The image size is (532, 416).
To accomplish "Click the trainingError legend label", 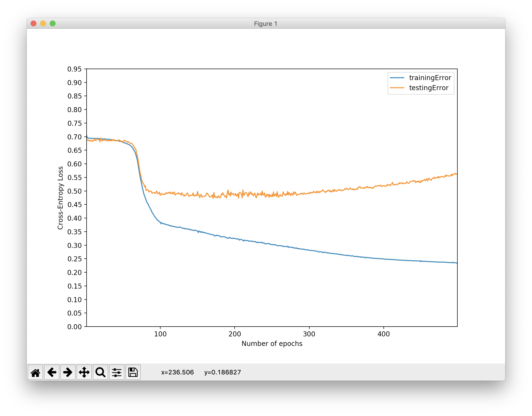I will [x=430, y=78].
